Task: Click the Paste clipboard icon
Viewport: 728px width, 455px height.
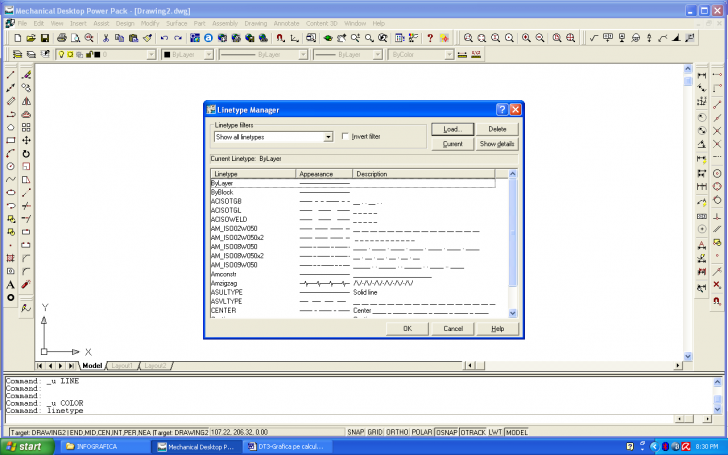Action: coord(134,38)
